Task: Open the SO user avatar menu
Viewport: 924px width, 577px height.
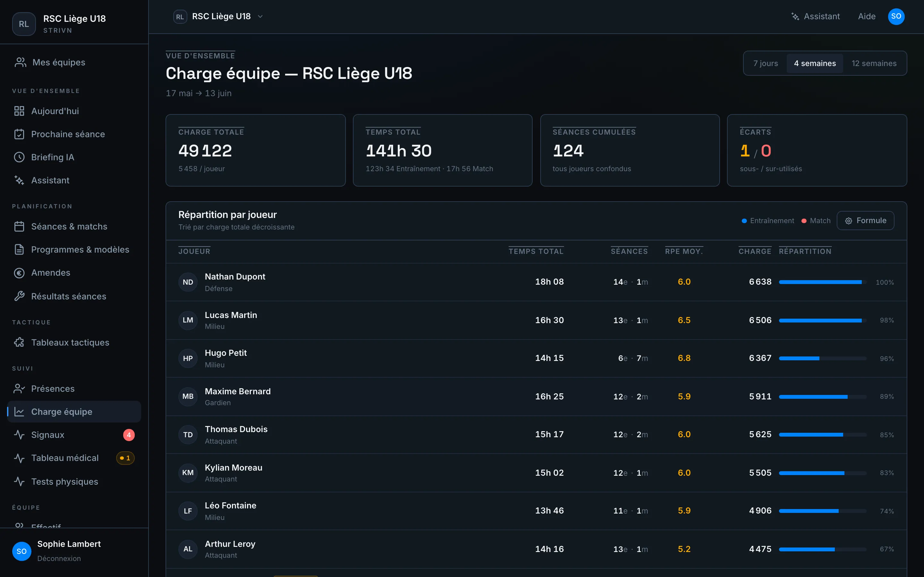Action: tap(896, 16)
